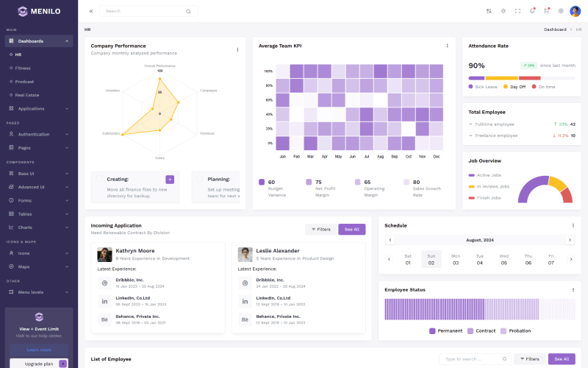Screen dimensions: 588x368
Task: Open the notifications bell
Action: pos(531,11)
